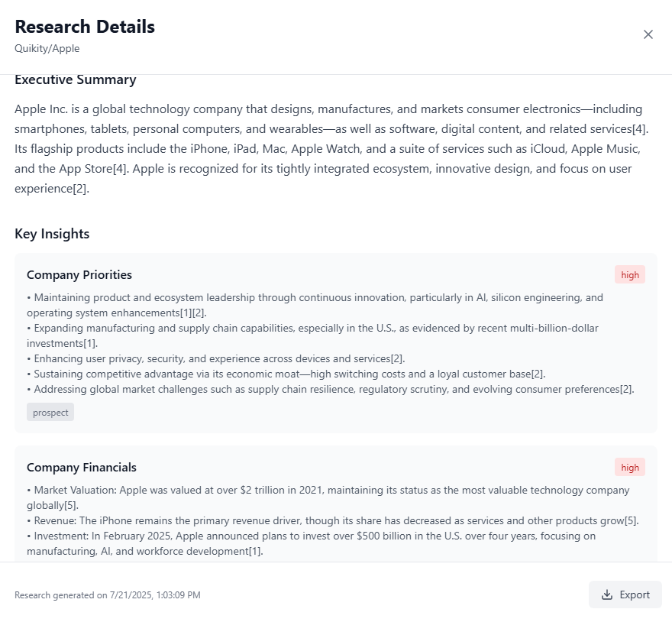Screen dimensions: 672x622
Task: Click the Company Priorities card title
Action: 79,275
